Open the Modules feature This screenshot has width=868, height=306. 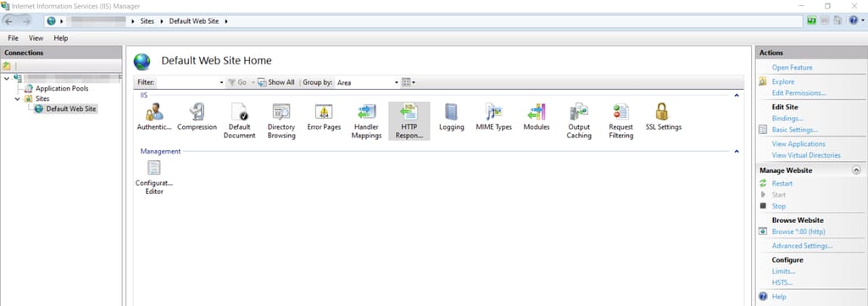point(537,117)
